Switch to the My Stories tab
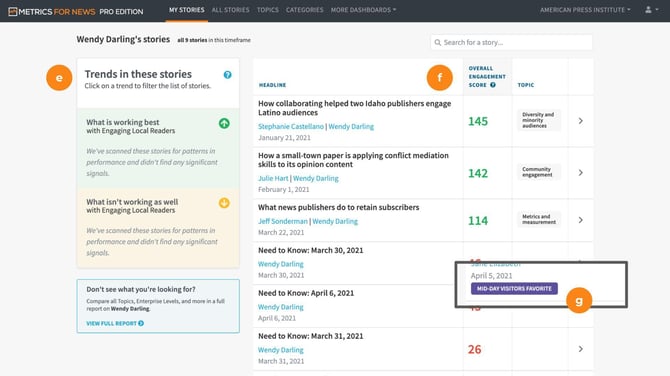The image size is (670, 376). [187, 10]
